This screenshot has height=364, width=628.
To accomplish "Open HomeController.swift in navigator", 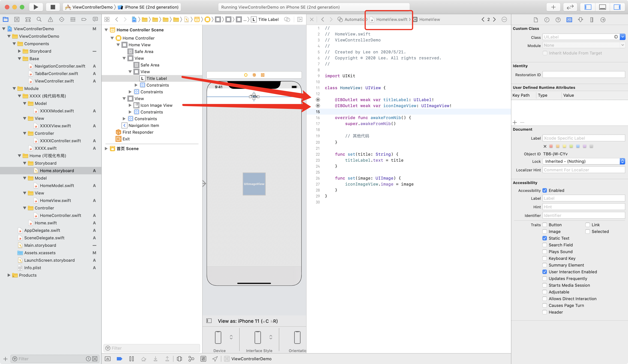I will click(60, 215).
